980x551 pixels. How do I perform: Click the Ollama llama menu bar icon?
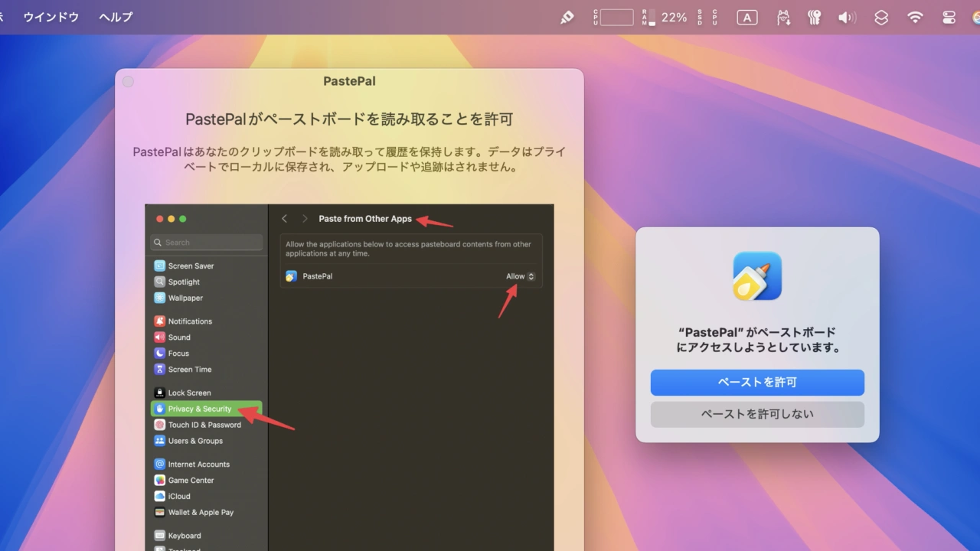pyautogui.click(x=783, y=17)
